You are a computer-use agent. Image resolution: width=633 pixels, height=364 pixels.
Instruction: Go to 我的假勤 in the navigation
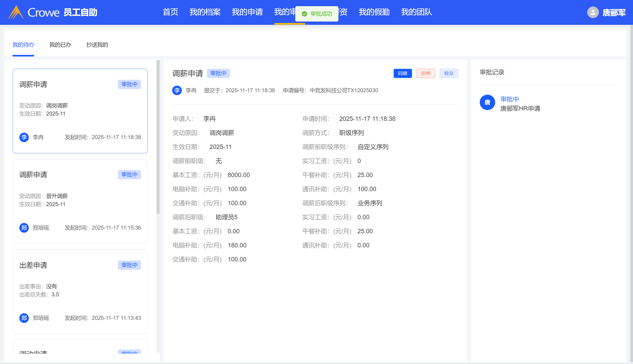tap(374, 12)
